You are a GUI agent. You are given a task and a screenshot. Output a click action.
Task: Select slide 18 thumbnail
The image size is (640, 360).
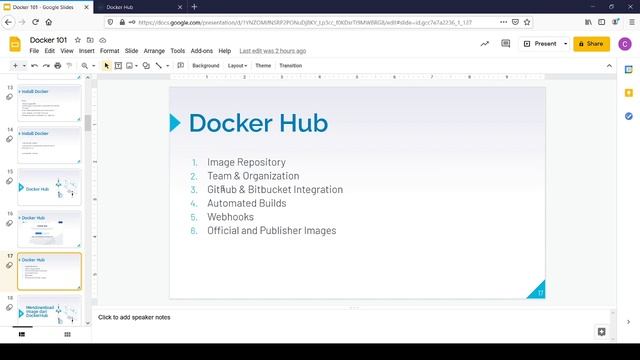[49, 311]
